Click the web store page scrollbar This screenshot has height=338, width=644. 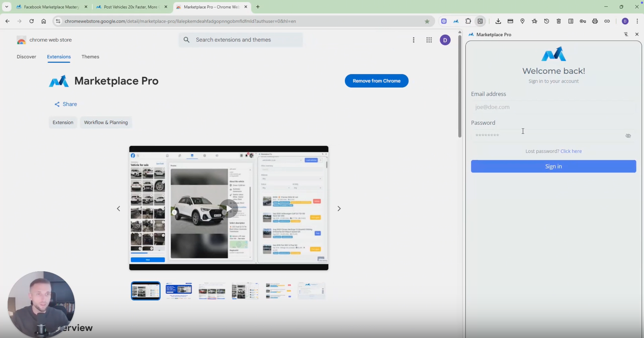460,86
